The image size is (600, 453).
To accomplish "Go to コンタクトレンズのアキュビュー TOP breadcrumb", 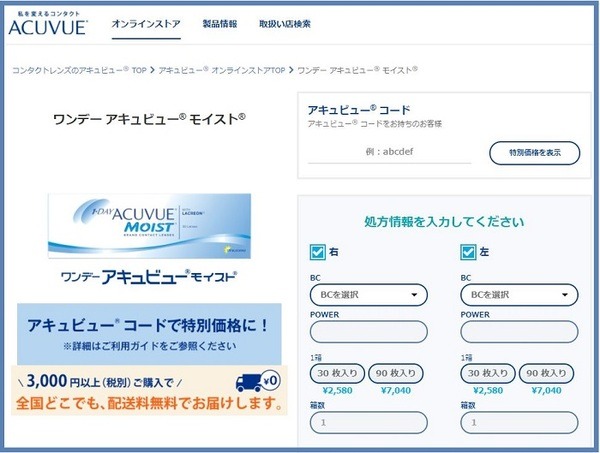I will click(x=80, y=70).
